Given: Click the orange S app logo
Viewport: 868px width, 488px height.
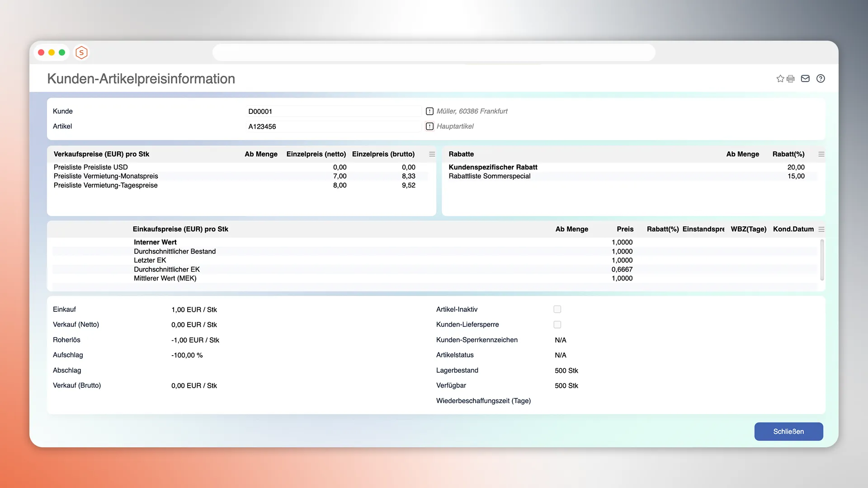Looking at the screenshot, I should 81,52.
